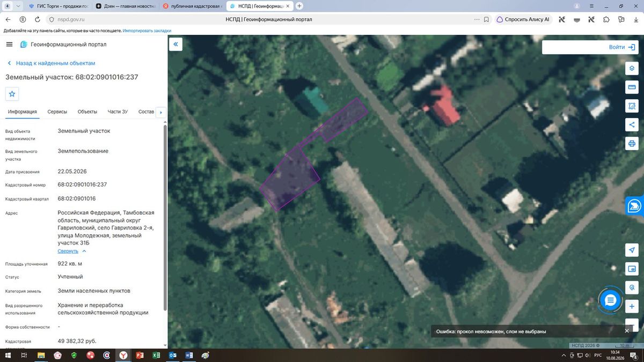
Task: Open the chat assistant bubble
Action: pyautogui.click(x=610, y=300)
